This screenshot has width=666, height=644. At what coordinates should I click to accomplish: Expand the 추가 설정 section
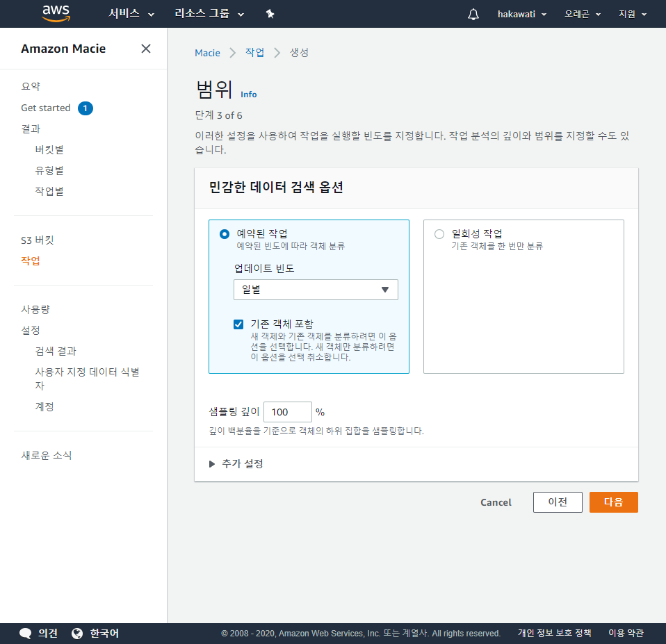click(236, 463)
